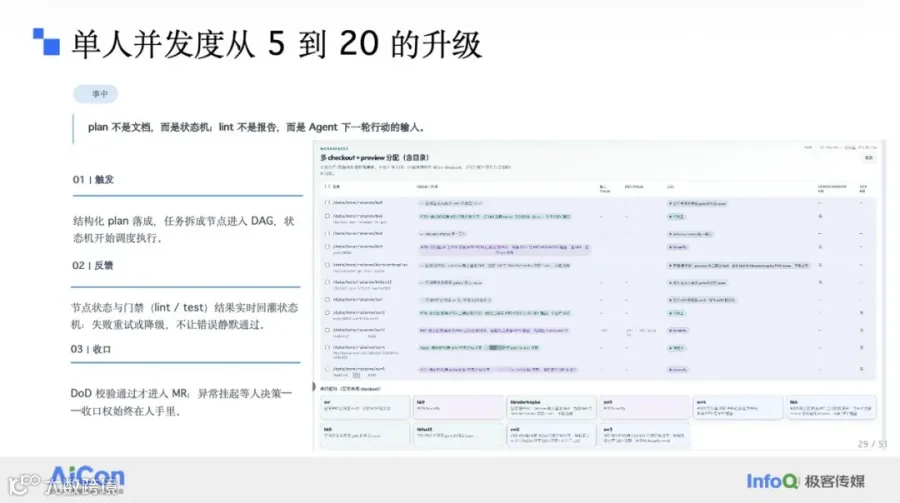Tick the checkbox of the delivery-status row
The height and width of the screenshot is (503, 900).
point(327,234)
